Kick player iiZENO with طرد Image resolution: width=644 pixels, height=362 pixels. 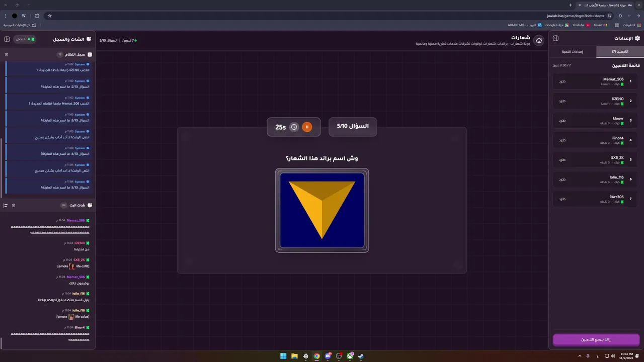click(562, 101)
